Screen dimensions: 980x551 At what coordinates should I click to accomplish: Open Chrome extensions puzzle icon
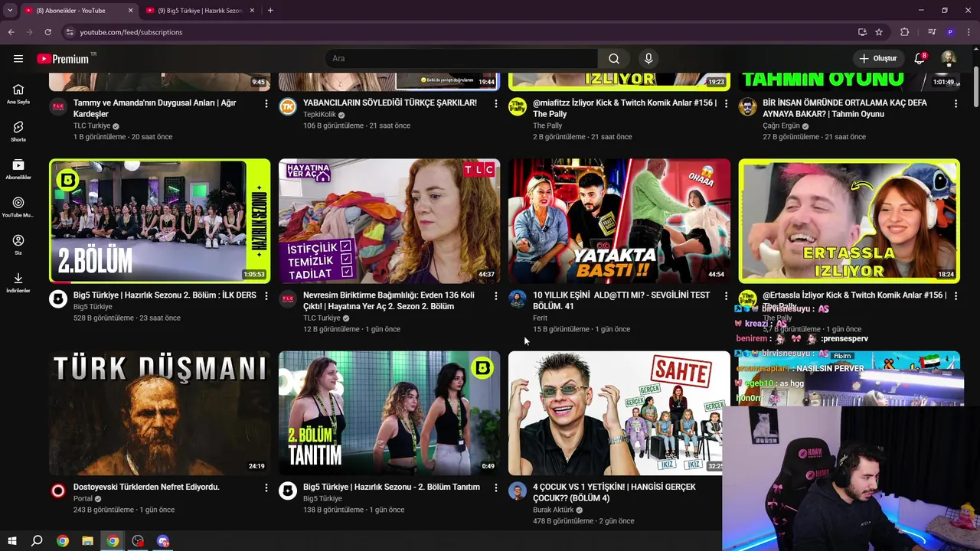(x=905, y=32)
